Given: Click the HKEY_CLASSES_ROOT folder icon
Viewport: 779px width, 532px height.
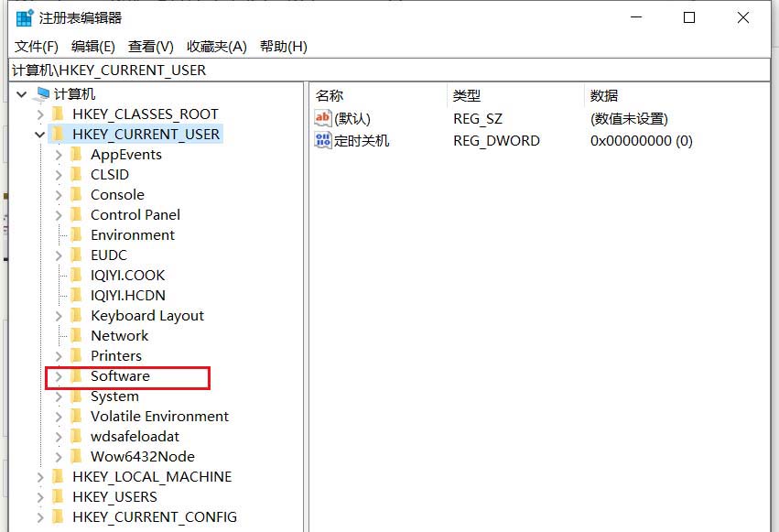Looking at the screenshot, I should (58, 114).
